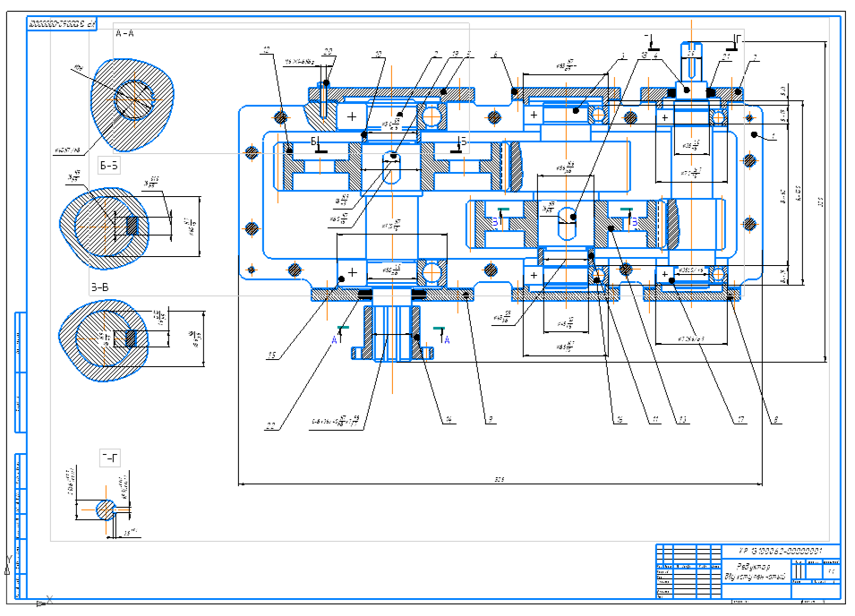Click the Г–Г section view label

click(x=110, y=458)
